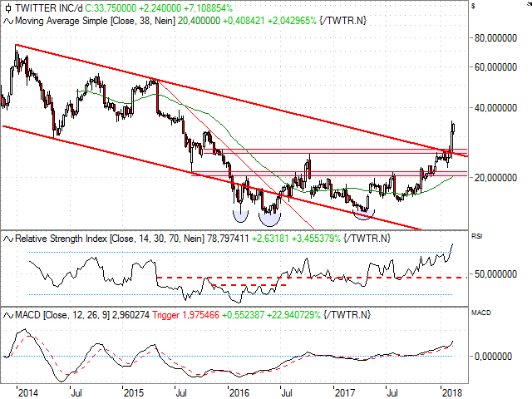Click the MACD value 2,960274
Image resolution: width=532 pixels, height=399 pixels.
click(131, 315)
